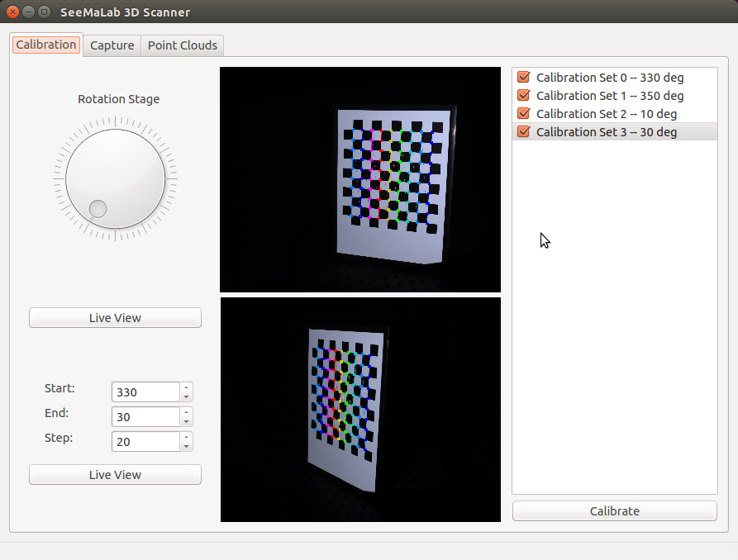Click the Calibrate button
The height and width of the screenshot is (560, 738).
coord(615,511)
